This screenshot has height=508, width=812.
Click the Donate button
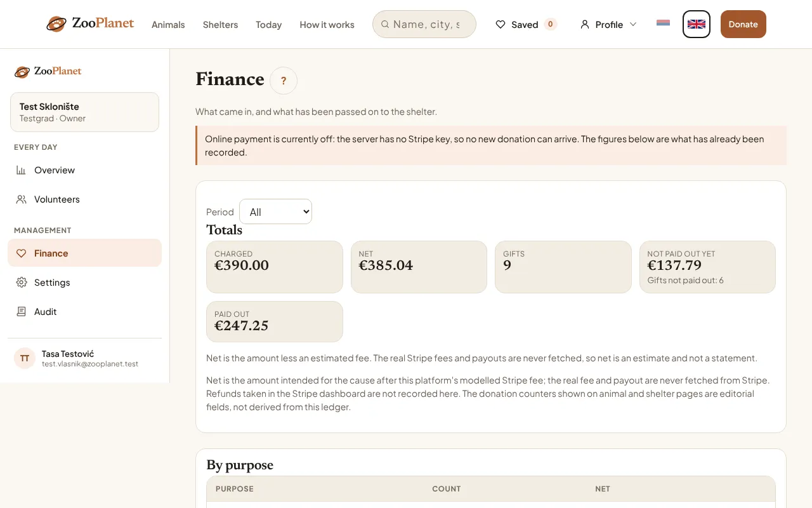click(743, 24)
